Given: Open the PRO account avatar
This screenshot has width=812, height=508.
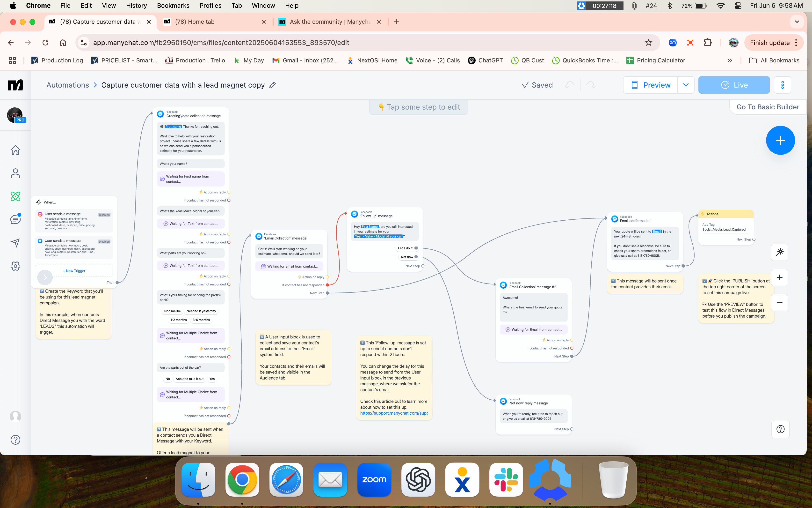Looking at the screenshot, I should coord(15,115).
